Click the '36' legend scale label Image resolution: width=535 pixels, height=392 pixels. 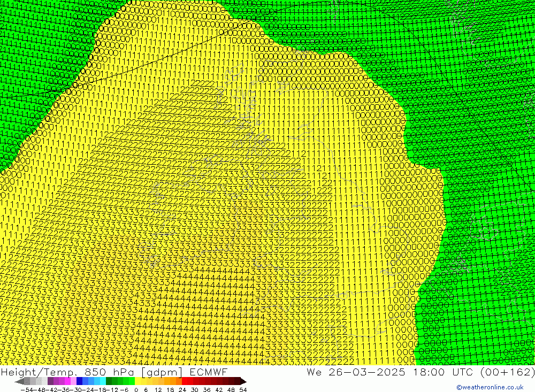point(207,390)
